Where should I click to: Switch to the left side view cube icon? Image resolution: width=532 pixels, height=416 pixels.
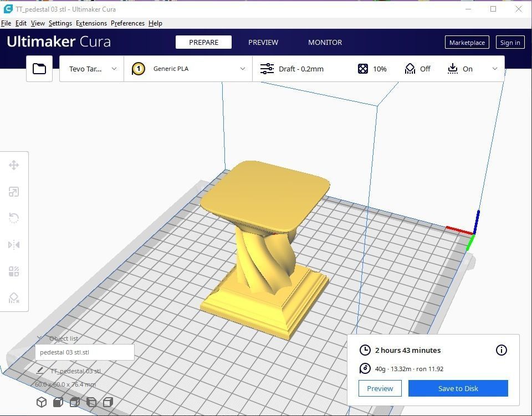tap(91, 402)
